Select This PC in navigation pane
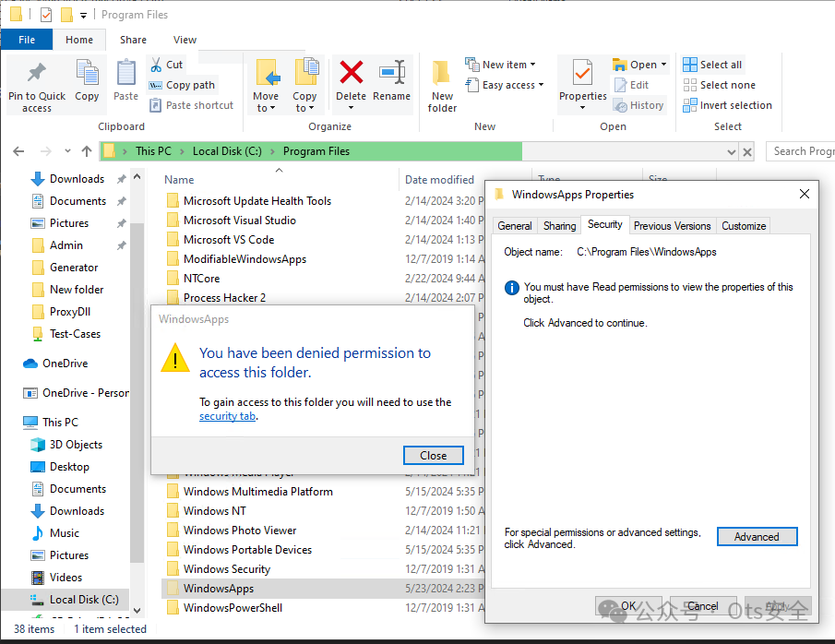Viewport: 835px width, 644px height. coord(60,423)
